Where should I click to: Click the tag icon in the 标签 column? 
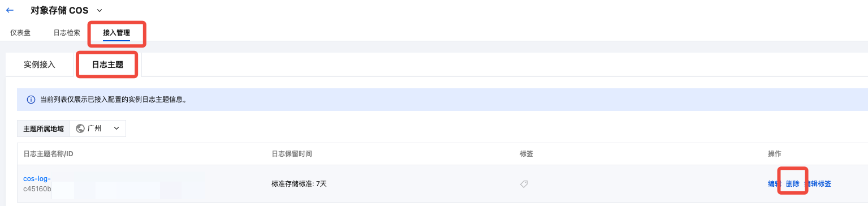524,184
